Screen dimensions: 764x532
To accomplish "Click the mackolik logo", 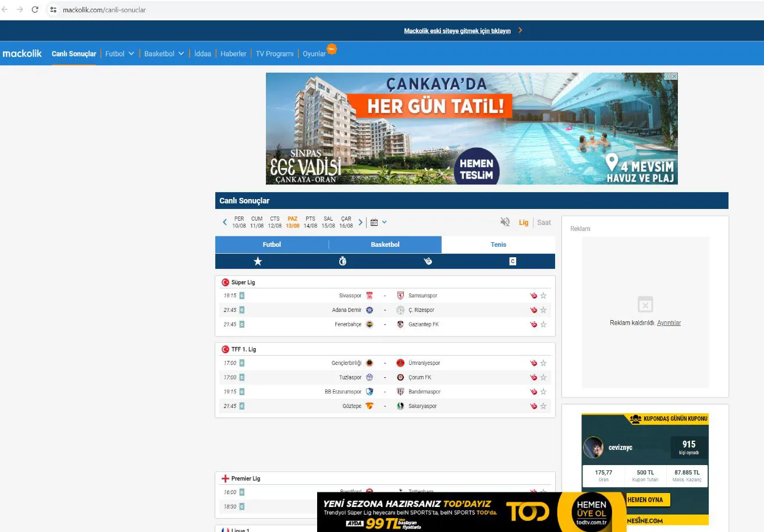I will pos(22,54).
